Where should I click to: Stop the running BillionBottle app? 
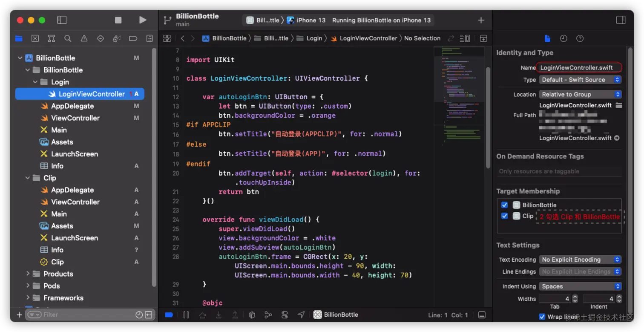(118, 20)
